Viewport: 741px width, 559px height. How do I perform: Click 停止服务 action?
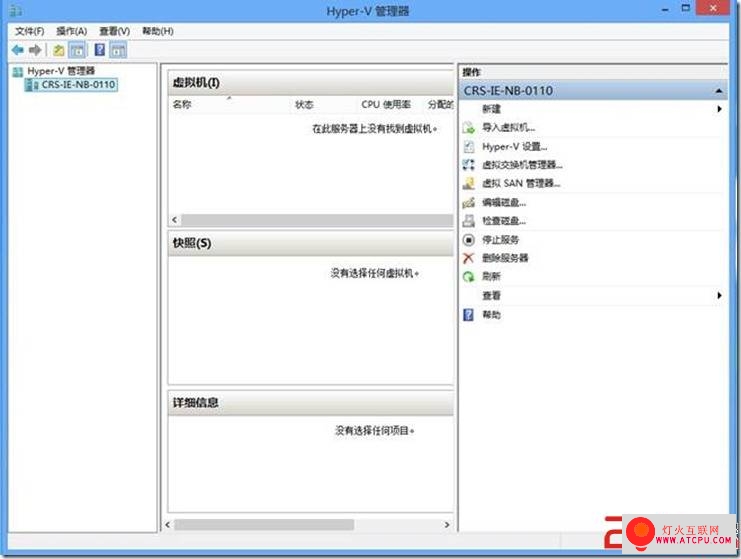point(500,240)
